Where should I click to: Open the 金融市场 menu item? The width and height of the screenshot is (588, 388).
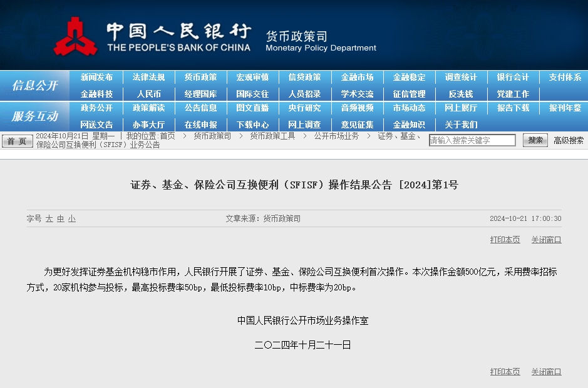click(x=357, y=77)
